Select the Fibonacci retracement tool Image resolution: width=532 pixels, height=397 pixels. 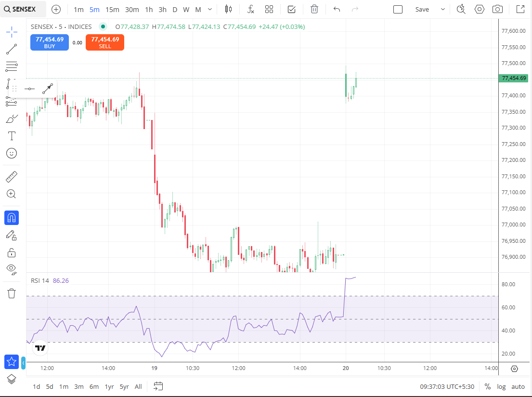pos(12,66)
